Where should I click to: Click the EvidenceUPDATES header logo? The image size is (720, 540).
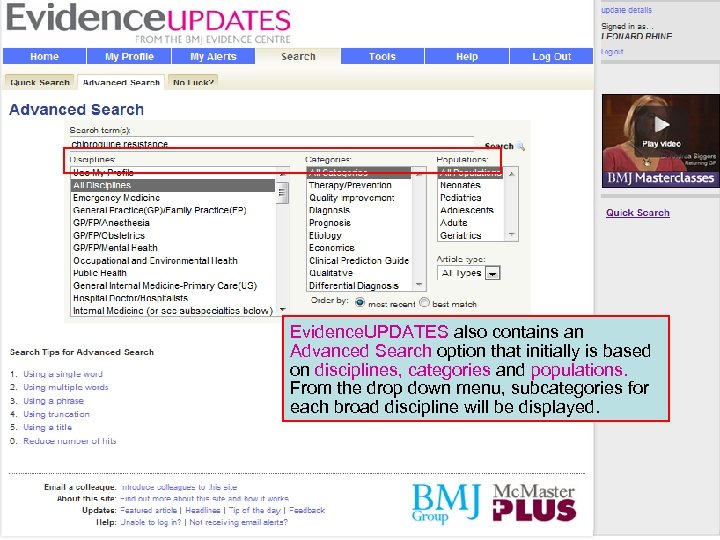149,23
